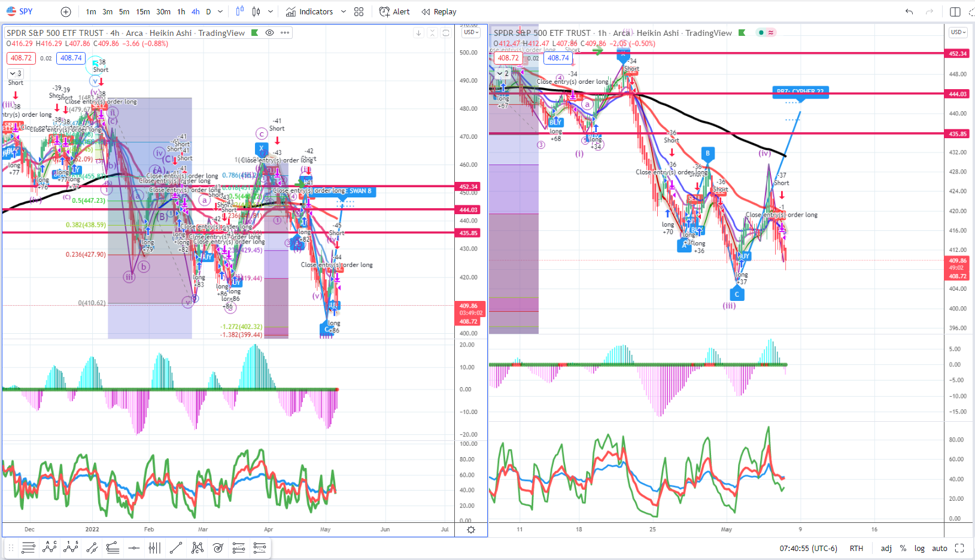Select the 1h timeframe

(181, 12)
